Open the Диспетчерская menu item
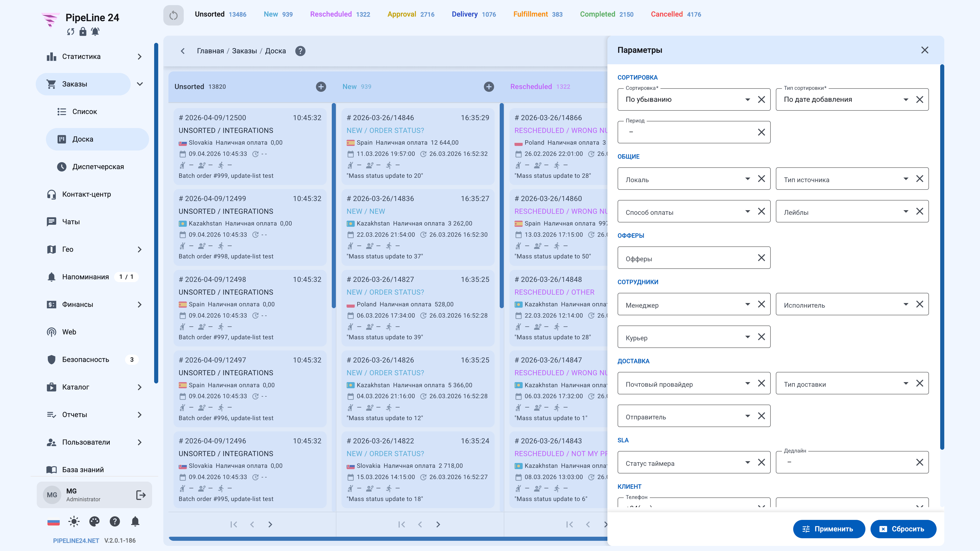 [x=97, y=167]
